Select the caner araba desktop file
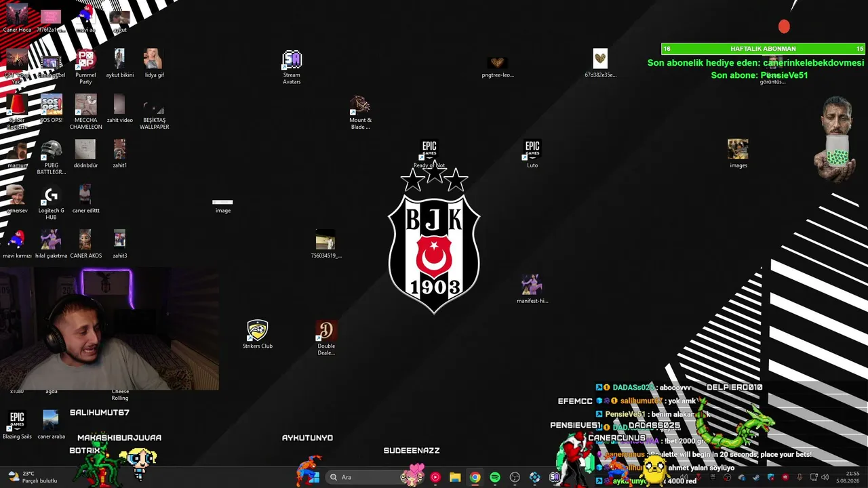Viewport: 868px width, 488px height. click(x=51, y=426)
